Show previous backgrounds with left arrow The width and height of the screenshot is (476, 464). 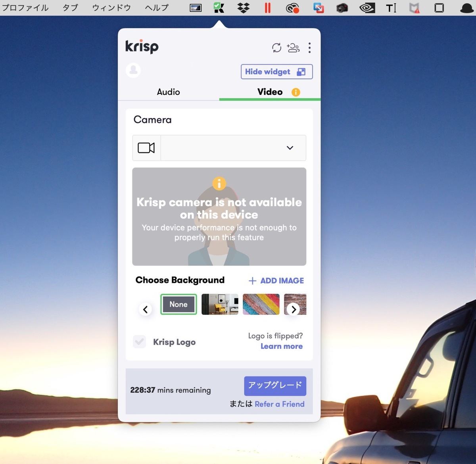[145, 309]
